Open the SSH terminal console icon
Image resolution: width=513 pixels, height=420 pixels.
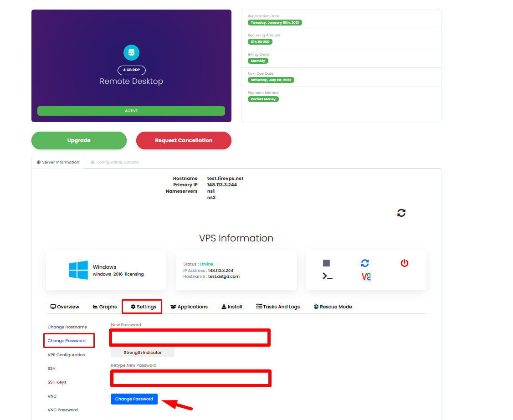click(x=328, y=276)
